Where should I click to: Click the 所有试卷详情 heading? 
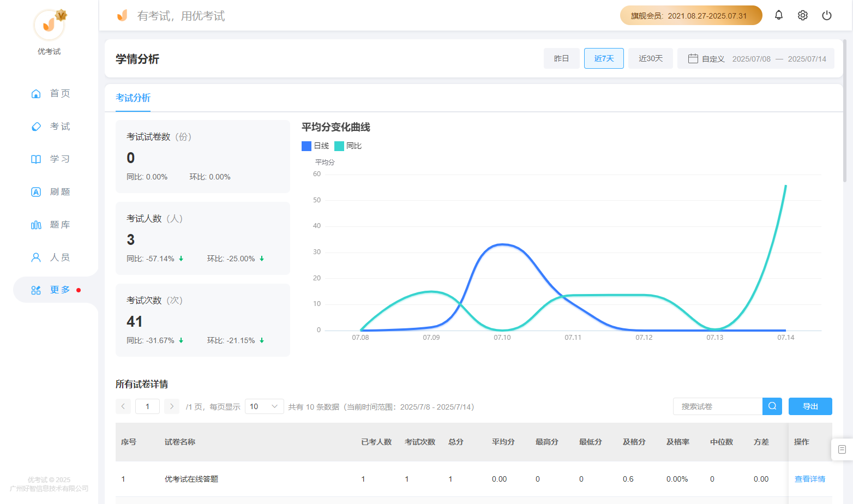(x=142, y=384)
